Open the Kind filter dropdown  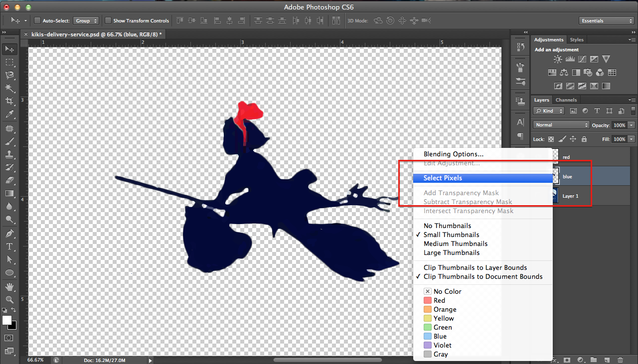coord(549,111)
